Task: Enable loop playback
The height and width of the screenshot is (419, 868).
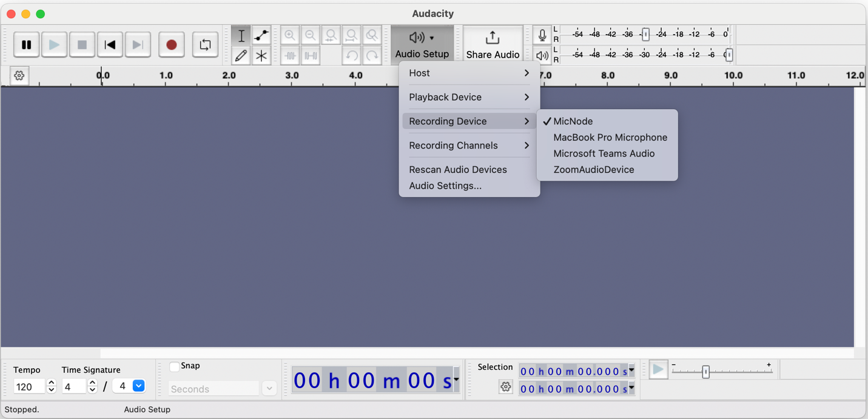Action: pyautogui.click(x=204, y=44)
